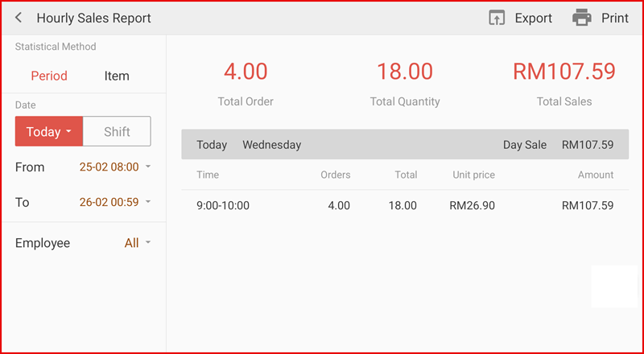
Task: Click the Today Wednesday day header
Action: pos(249,145)
